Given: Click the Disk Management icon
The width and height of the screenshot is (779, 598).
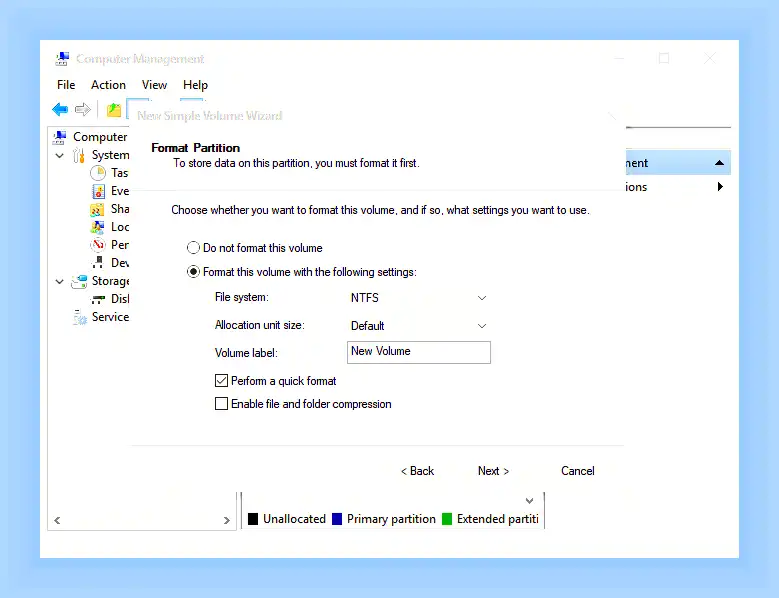Looking at the screenshot, I should [98, 299].
